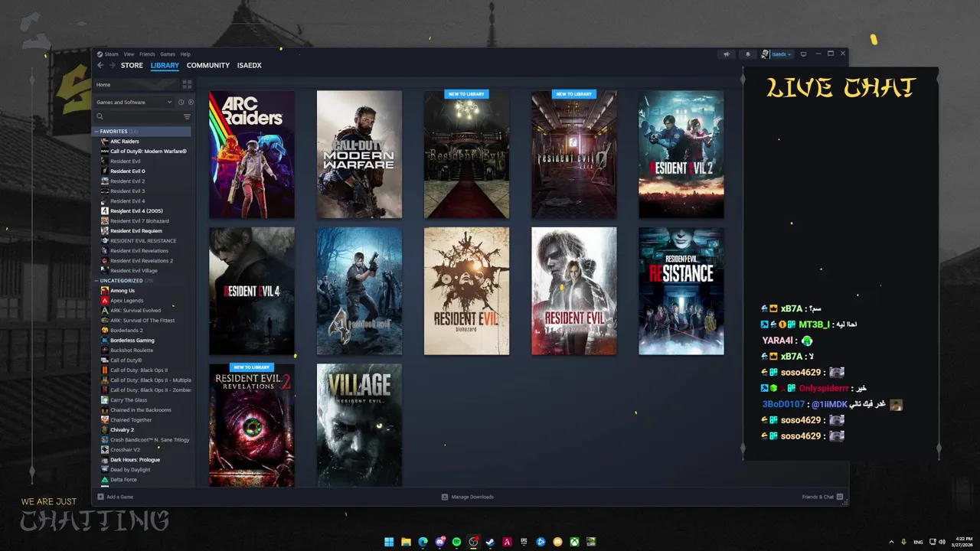Open the Resident Evil Village cover

point(359,425)
